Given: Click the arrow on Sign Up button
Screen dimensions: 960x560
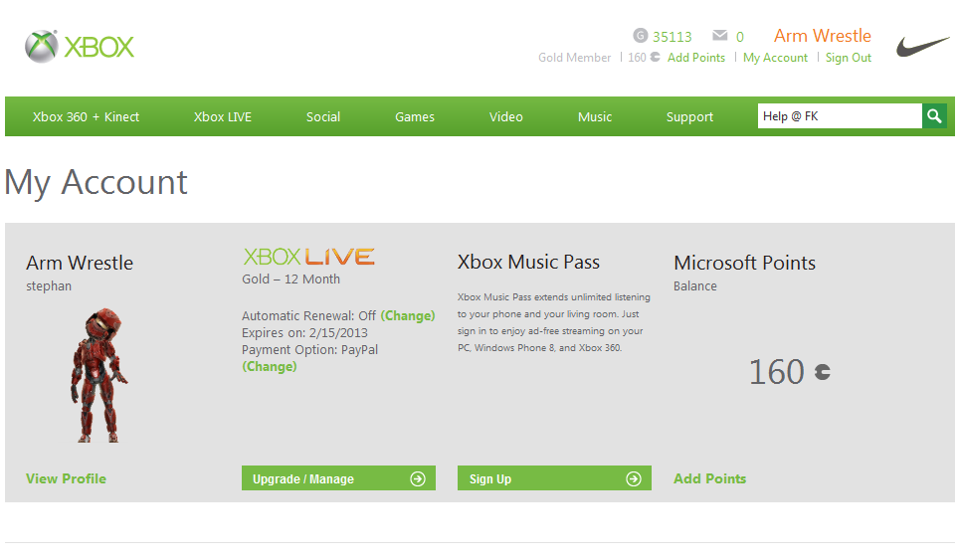Looking at the screenshot, I should pyautogui.click(x=634, y=478).
